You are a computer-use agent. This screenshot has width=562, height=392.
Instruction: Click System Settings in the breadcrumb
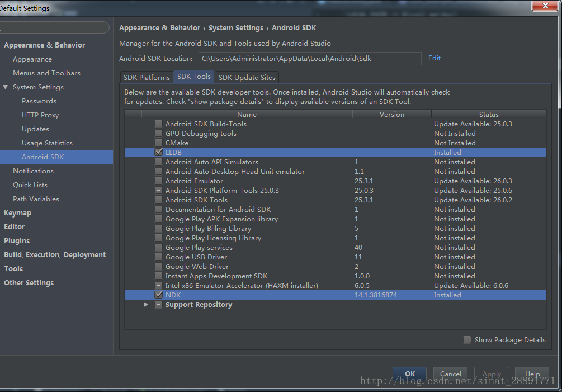236,28
